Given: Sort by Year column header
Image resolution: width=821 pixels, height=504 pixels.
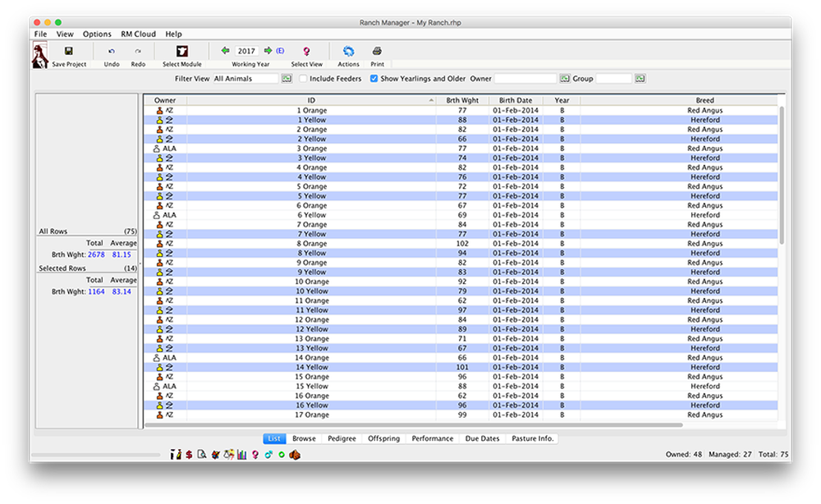Looking at the screenshot, I should click(562, 100).
